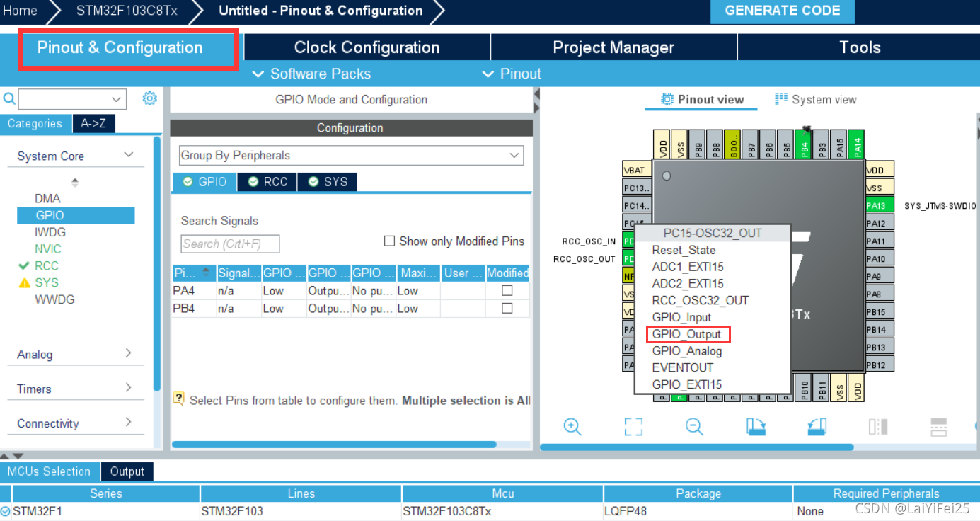Select NVIC in System Core list
Image resolution: width=980 pixels, height=521 pixels.
(x=48, y=249)
